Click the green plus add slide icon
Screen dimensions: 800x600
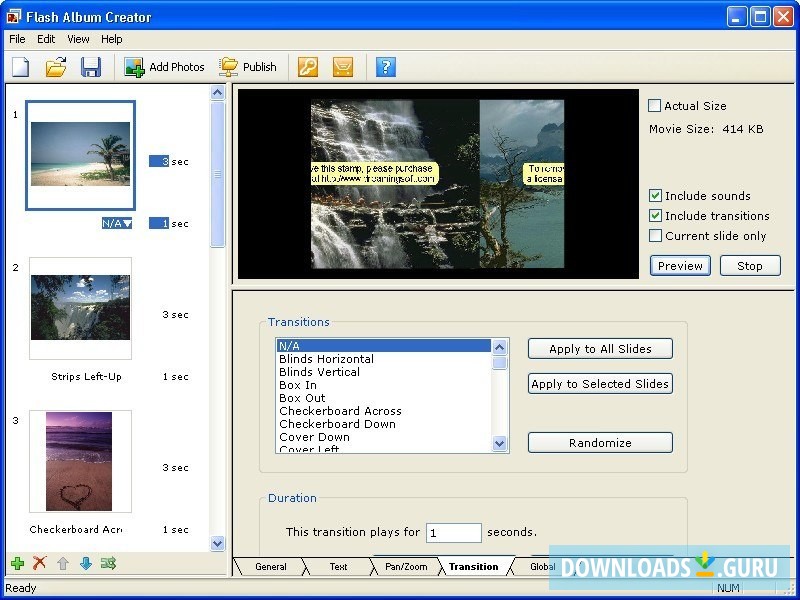click(x=18, y=563)
